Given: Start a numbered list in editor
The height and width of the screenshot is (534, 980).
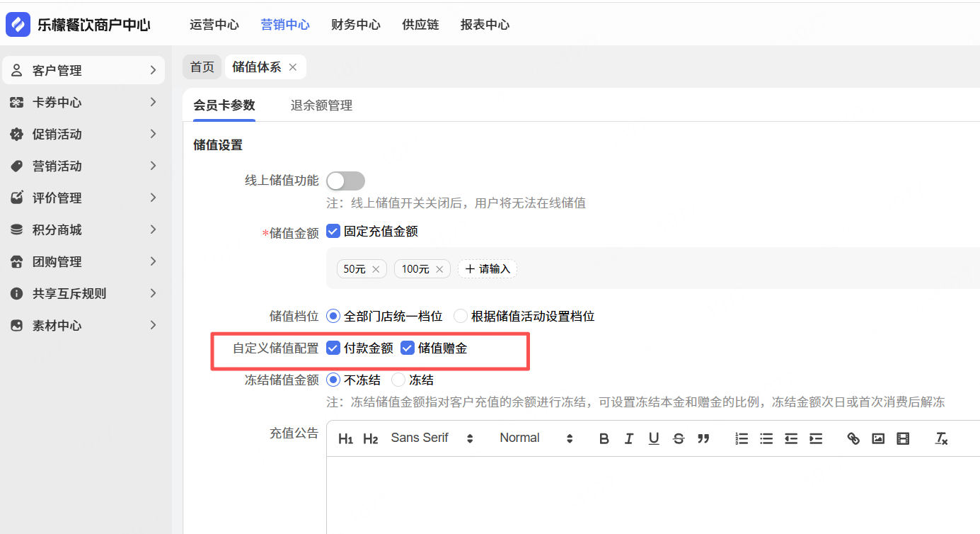Looking at the screenshot, I should pyautogui.click(x=742, y=438).
